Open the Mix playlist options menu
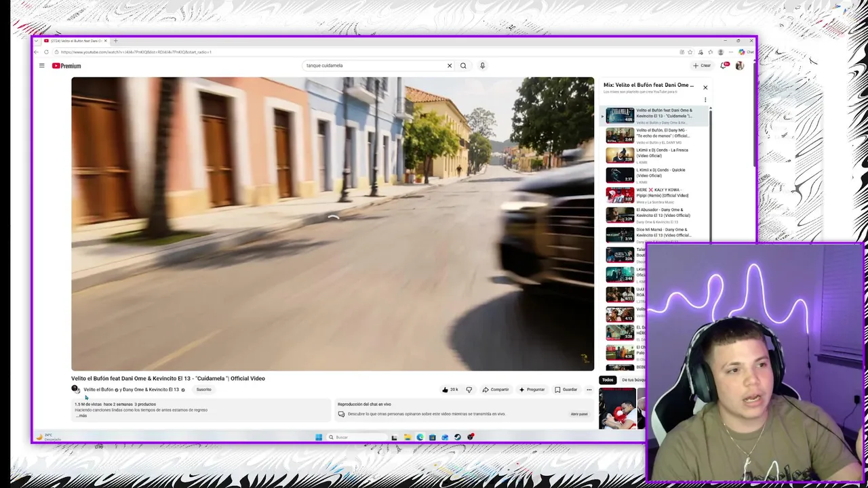This screenshot has height=488, width=868. [x=705, y=100]
